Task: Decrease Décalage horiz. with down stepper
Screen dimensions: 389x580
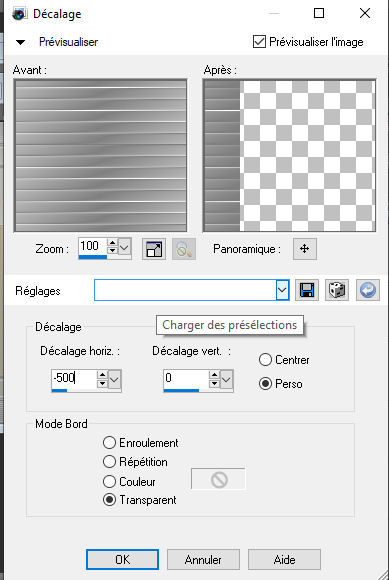Action: (102, 384)
